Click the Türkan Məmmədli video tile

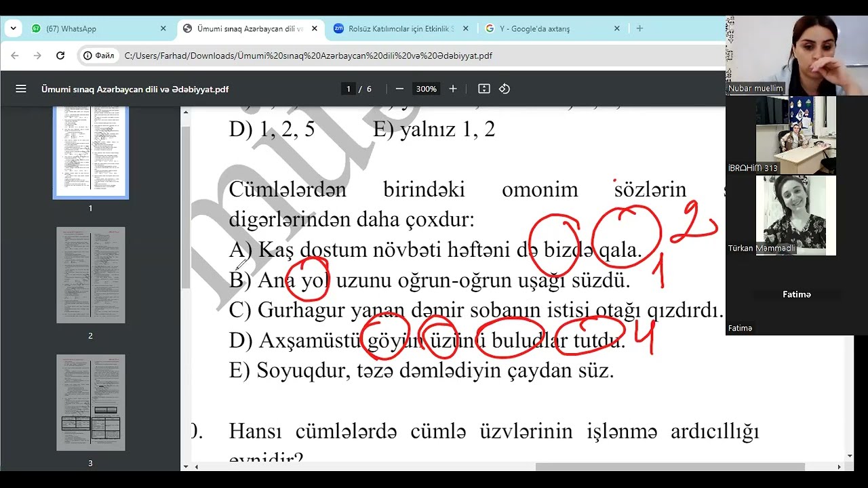coord(796,216)
